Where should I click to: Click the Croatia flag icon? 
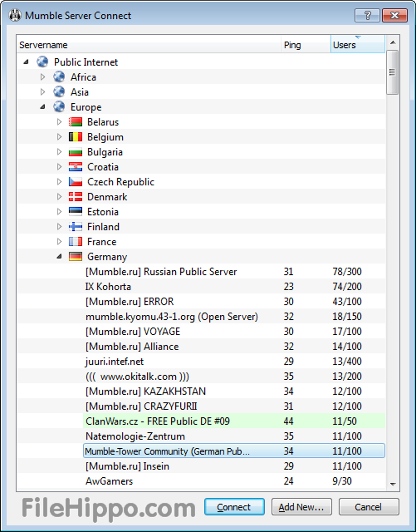(75, 167)
